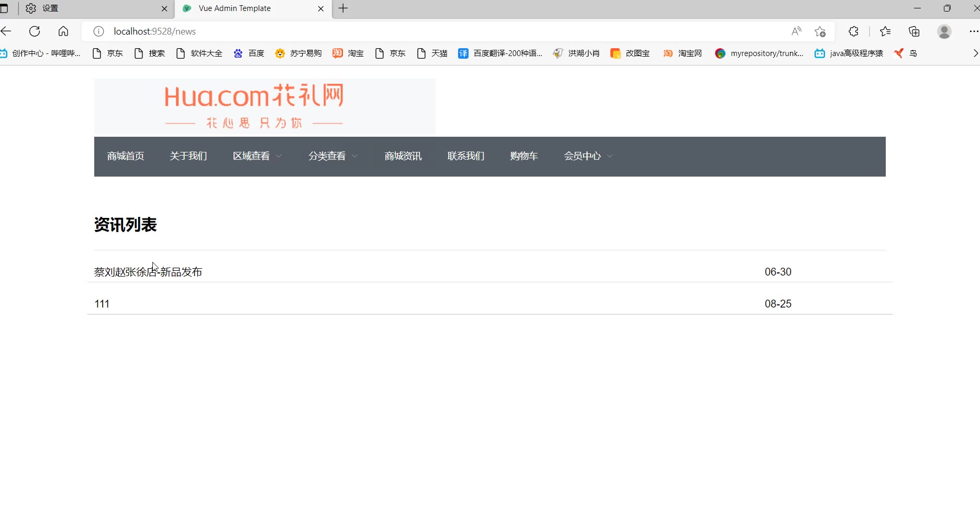Open 关于我们 page
This screenshot has height=505, width=980.
(x=188, y=156)
